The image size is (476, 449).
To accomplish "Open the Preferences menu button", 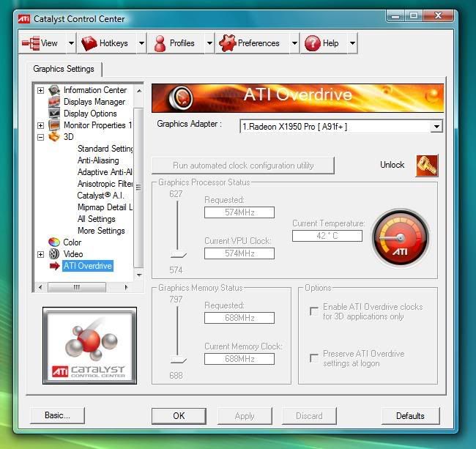I will coord(253,43).
